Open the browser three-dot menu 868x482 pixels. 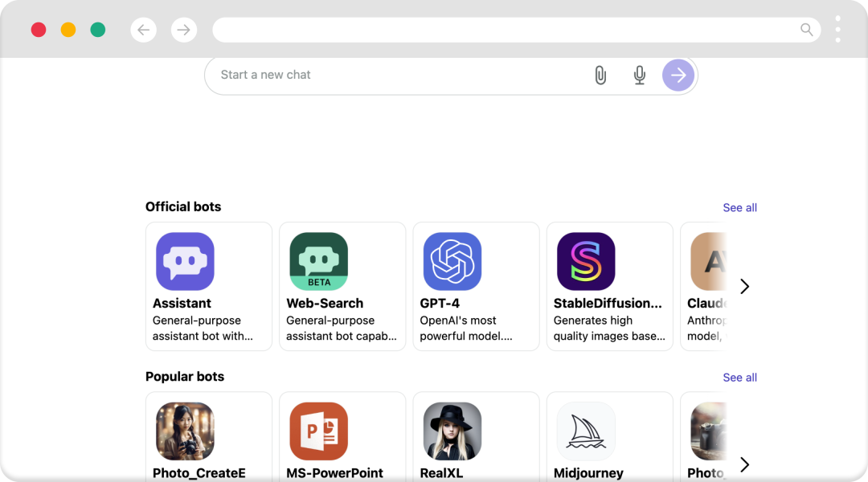pyautogui.click(x=837, y=30)
